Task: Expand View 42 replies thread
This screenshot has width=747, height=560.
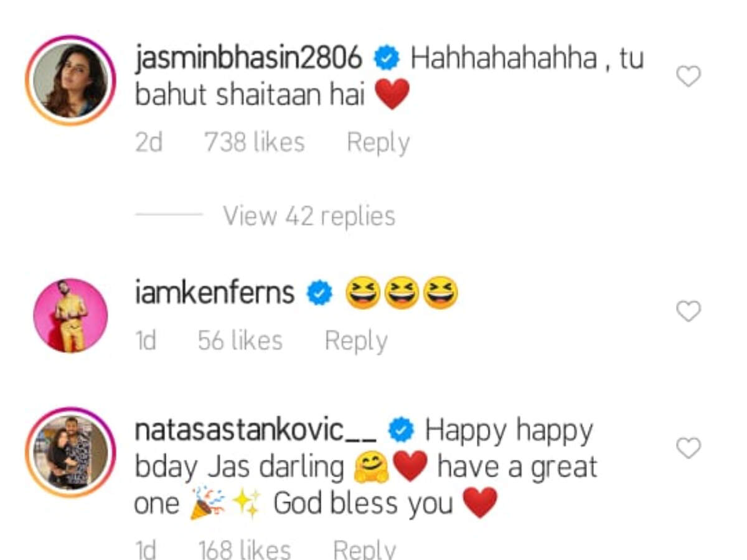Action: [309, 217]
